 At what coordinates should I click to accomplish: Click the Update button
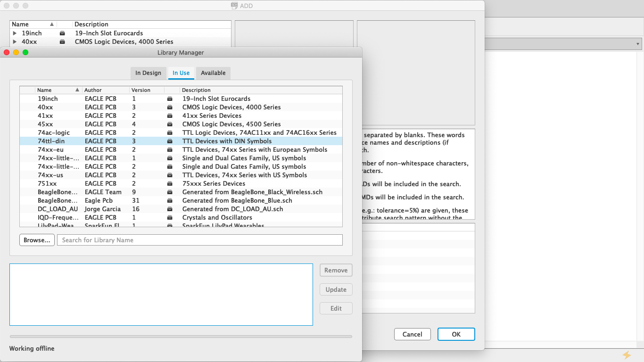click(x=336, y=289)
